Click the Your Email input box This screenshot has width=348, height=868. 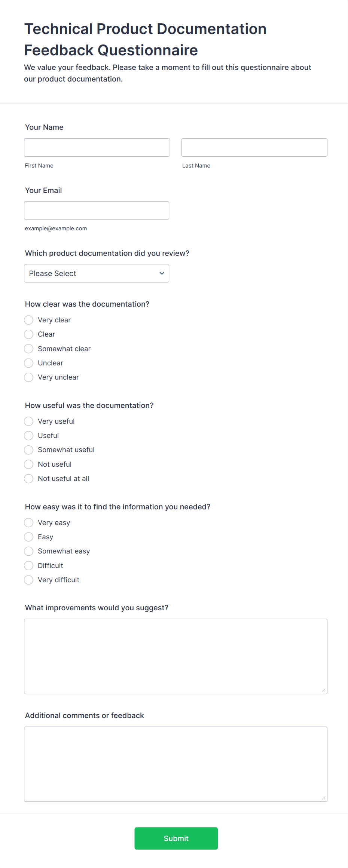pos(97,210)
